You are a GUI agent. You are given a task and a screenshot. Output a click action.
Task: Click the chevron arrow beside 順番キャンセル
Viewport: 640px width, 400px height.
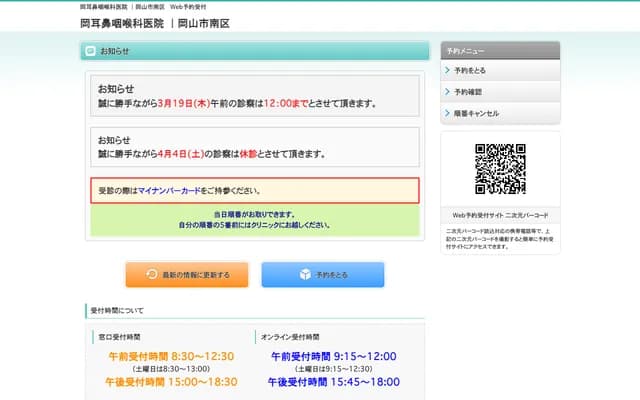tap(447, 113)
